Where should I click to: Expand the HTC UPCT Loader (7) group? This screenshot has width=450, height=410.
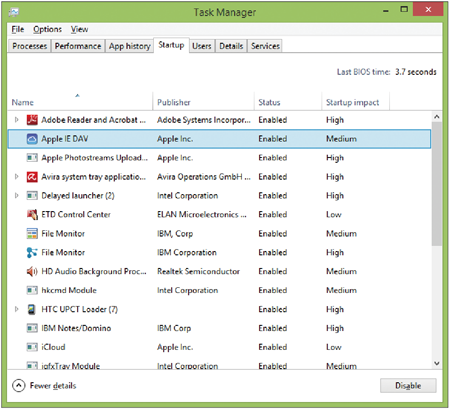pos(16,309)
